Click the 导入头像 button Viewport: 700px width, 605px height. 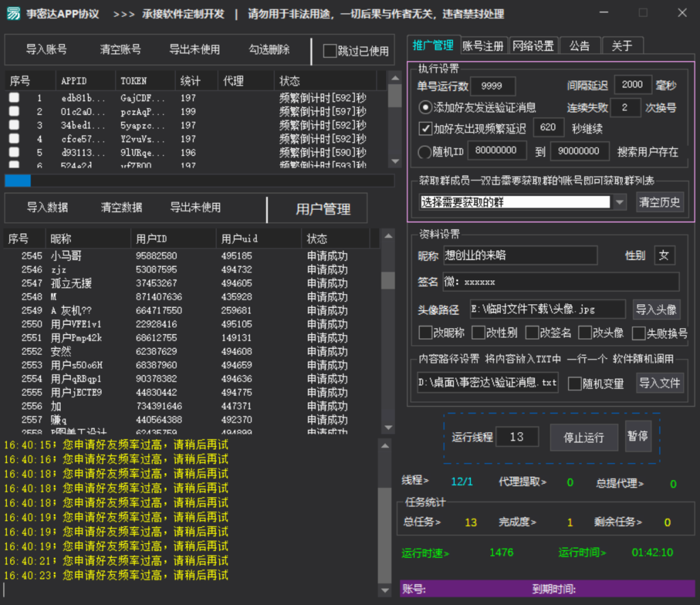[656, 309]
